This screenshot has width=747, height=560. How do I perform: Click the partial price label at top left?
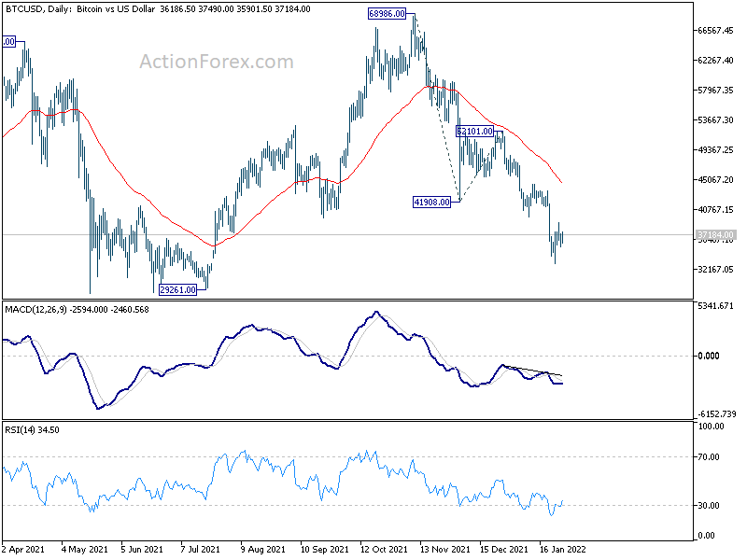click(x=9, y=42)
